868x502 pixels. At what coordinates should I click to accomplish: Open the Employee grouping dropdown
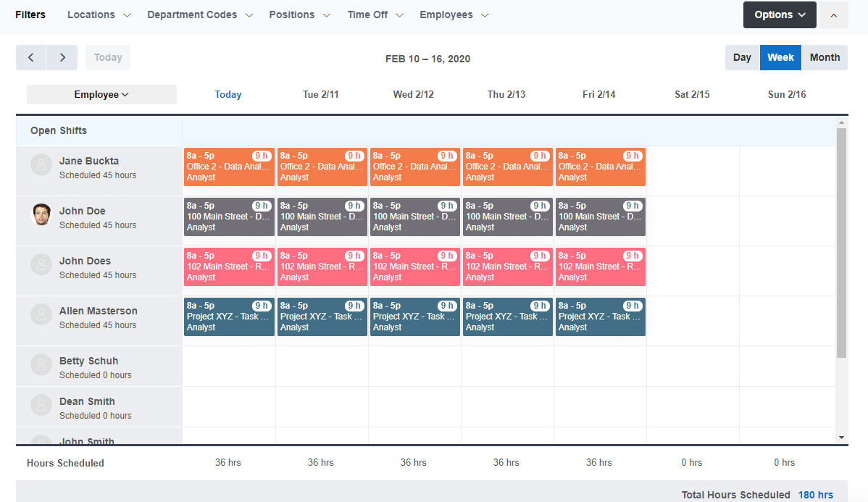tap(101, 95)
